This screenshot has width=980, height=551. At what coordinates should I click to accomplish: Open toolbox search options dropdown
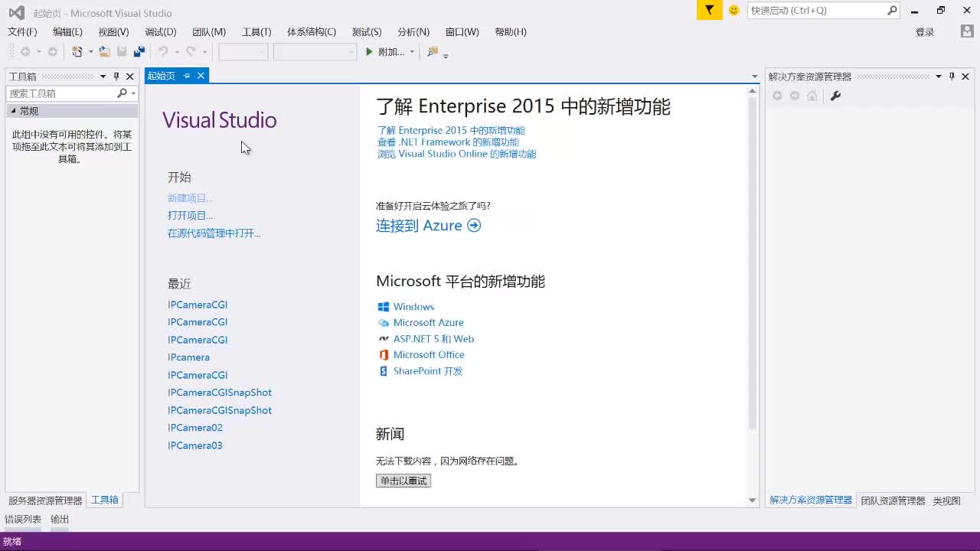point(133,93)
